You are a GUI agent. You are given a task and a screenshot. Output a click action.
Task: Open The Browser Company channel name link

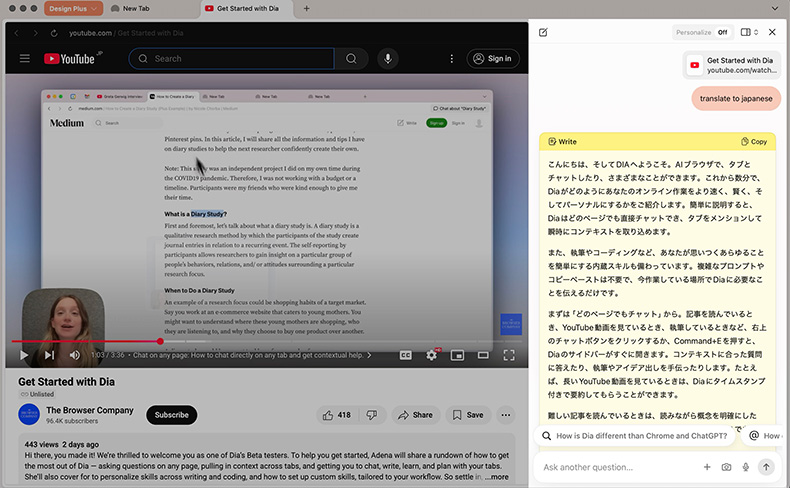coord(90,410)
